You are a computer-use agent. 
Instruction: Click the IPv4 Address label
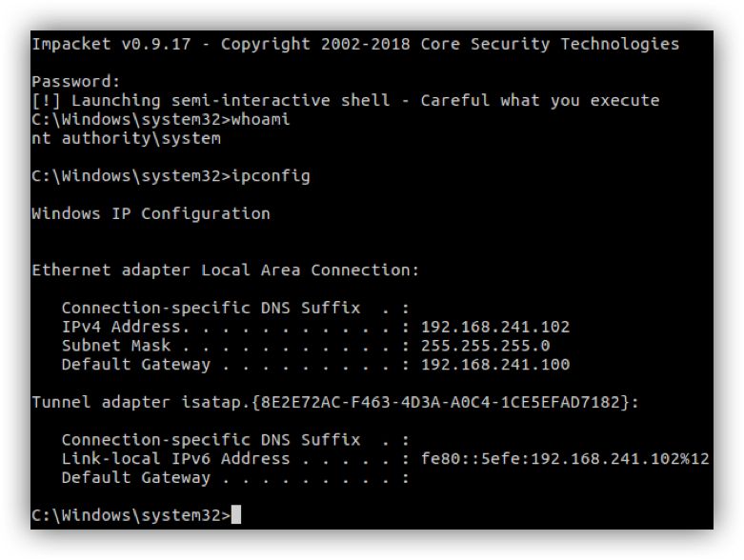pos(121,327)
